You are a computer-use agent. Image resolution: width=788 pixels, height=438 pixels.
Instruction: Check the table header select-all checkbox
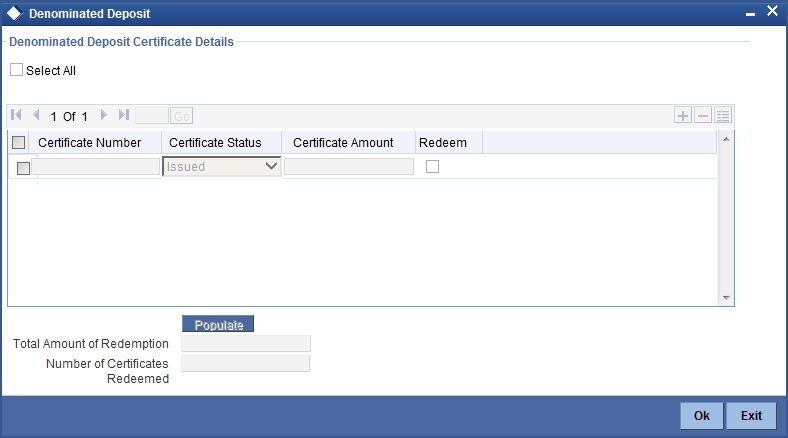(x=19, y=143)
